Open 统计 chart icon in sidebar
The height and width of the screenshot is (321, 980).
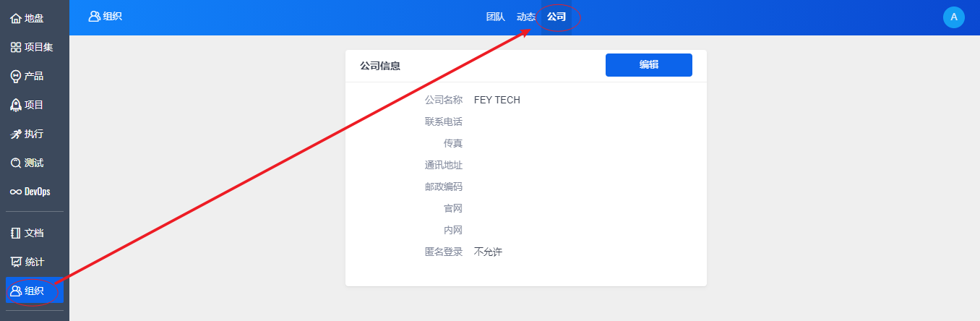[x=16, y=262]
